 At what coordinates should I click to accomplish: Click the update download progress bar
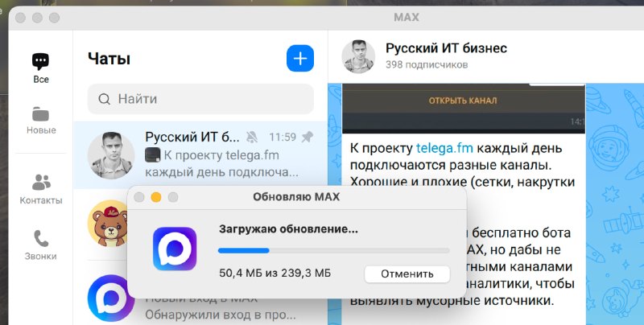tap(333, 251)
